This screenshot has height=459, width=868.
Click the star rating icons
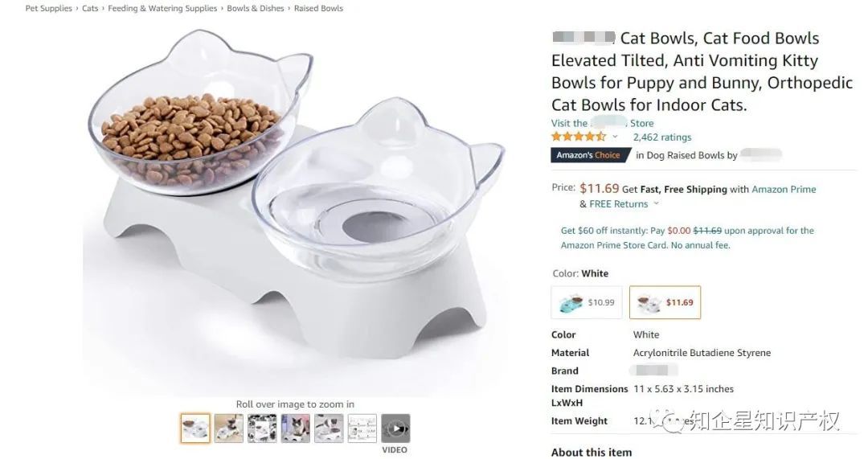pos(578,137)
